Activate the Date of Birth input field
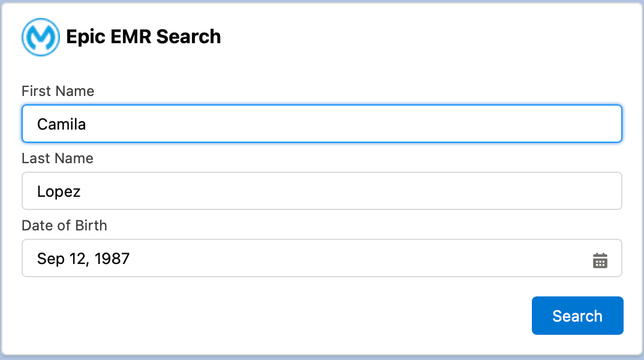Image resolution: width=644 pixels, height=360 pixels. [322, 258]
